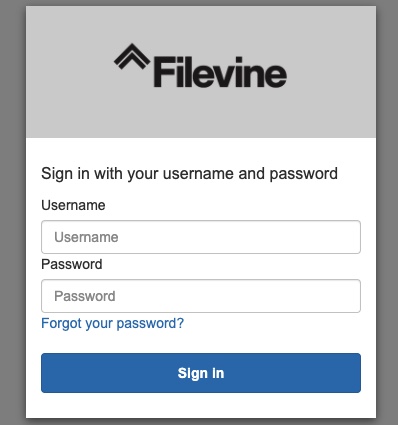Click the left edge of Sign in button
The height and width of the screenshot is (425, 398).
(x=47, y=373)
